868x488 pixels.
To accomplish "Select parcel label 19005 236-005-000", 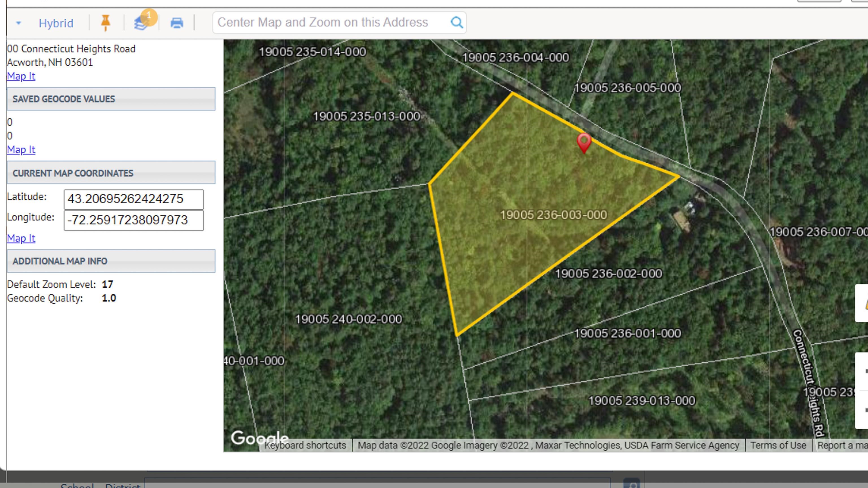I will 628,88.
